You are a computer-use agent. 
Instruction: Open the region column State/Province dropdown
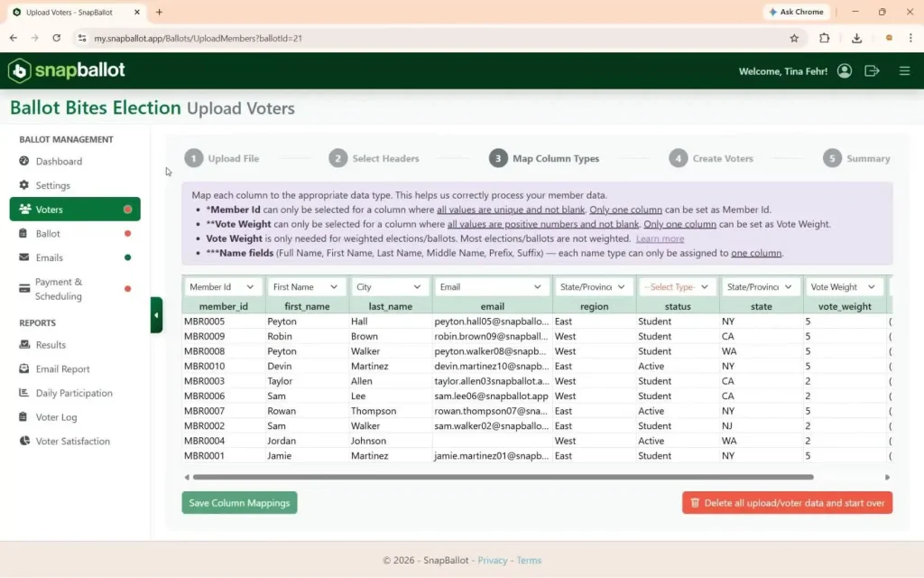tap(593, 287)
